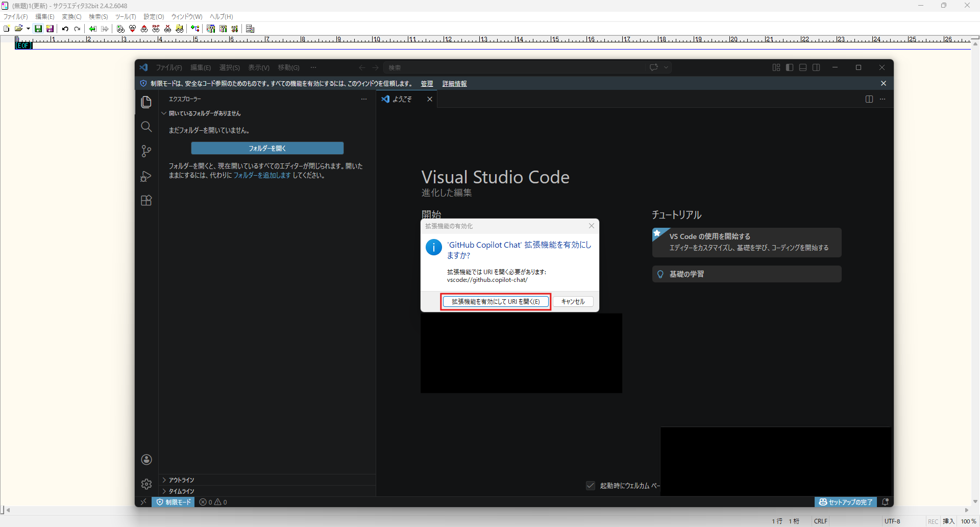The height and width of the screenshot is (527, 980).
Task: Click the フォルダーを追加します link
Action: point(262,175)
